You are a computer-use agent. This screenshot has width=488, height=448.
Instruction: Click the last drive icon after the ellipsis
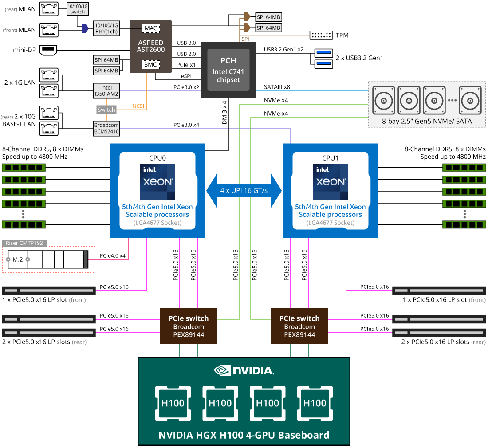(x=470, y=101)
